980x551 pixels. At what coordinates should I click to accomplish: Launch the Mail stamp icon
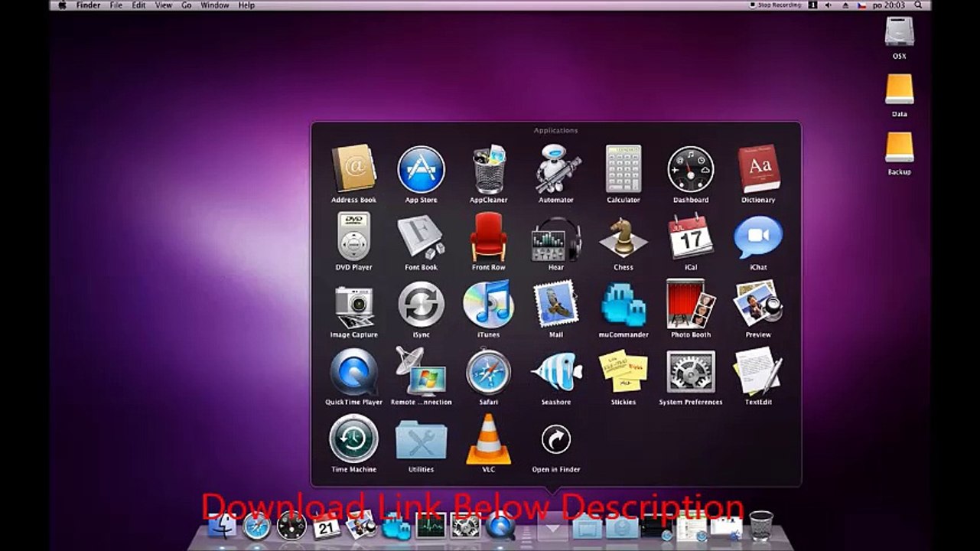[x=556, y=304]
